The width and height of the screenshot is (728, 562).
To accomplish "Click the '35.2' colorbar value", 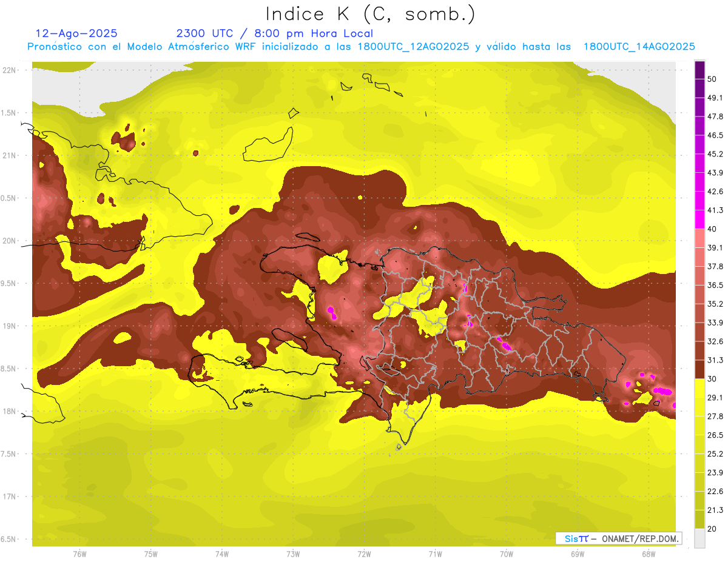I will coord(715,304).
